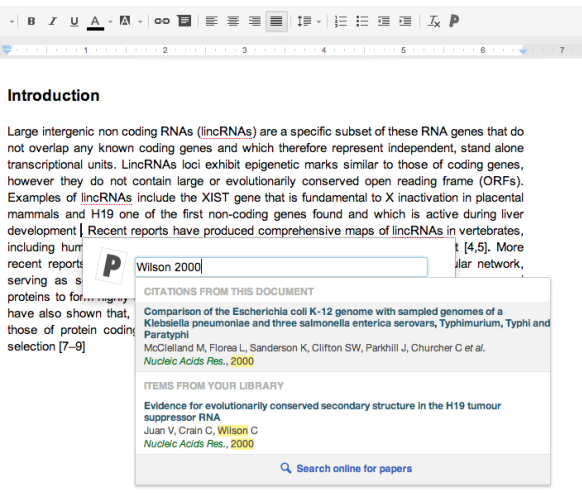The image size is (582, 493).
Task: Click the text color A icon
Action: 95,22
